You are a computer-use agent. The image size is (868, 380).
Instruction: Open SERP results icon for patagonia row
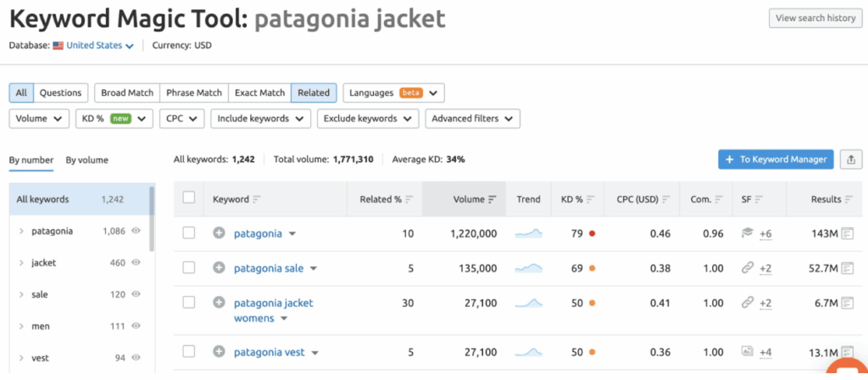(847, 233)
